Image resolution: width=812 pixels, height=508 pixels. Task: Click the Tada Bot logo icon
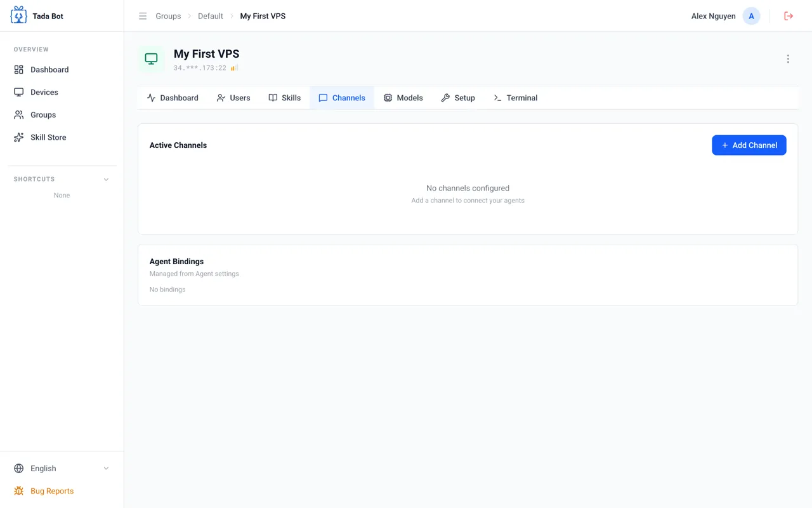tap(18, 15)
